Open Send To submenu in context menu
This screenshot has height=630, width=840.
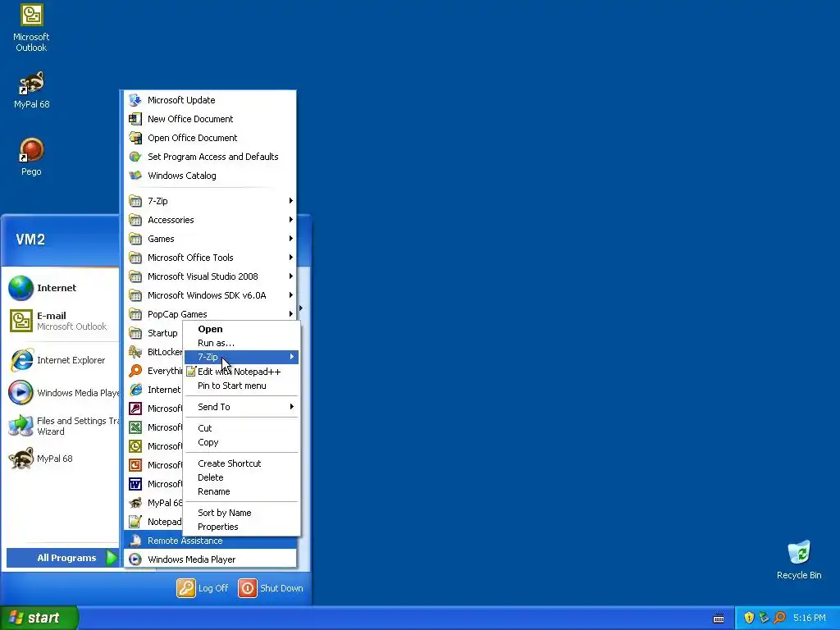coord(242,407)
